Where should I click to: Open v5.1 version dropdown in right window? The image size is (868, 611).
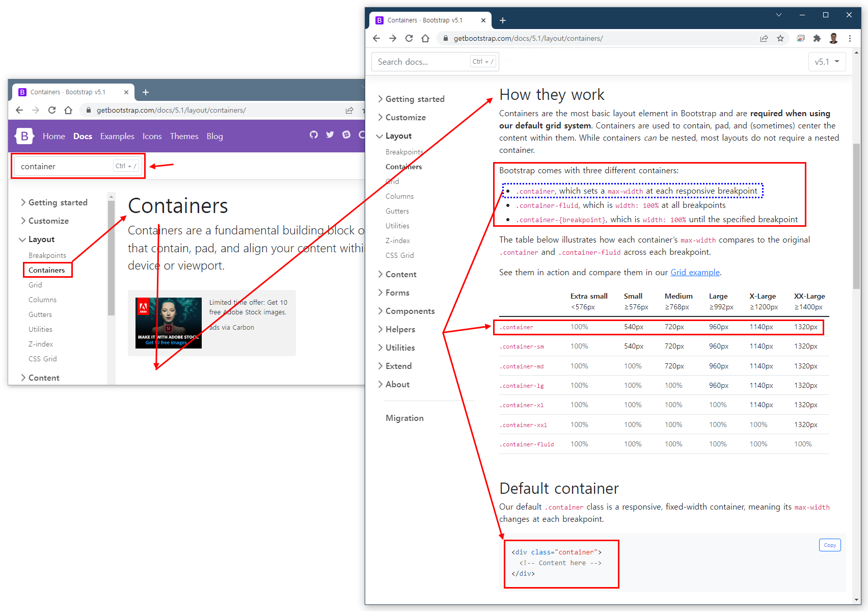(x=827, y=62)
